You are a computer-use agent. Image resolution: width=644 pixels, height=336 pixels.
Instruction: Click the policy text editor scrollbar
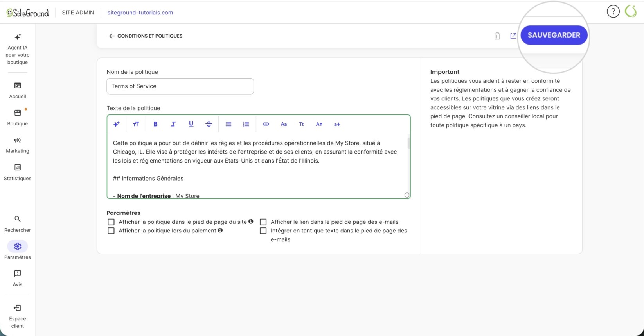(409, 143)
